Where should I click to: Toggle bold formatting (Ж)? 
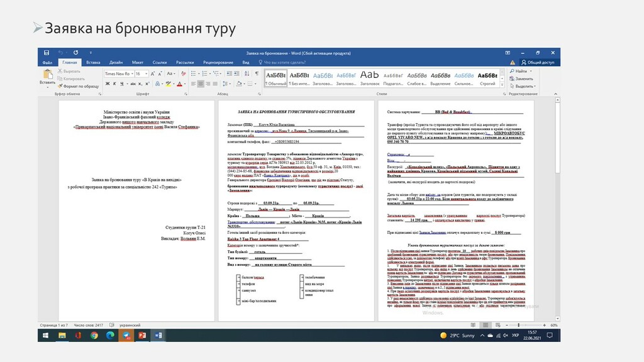coord(107,84)
